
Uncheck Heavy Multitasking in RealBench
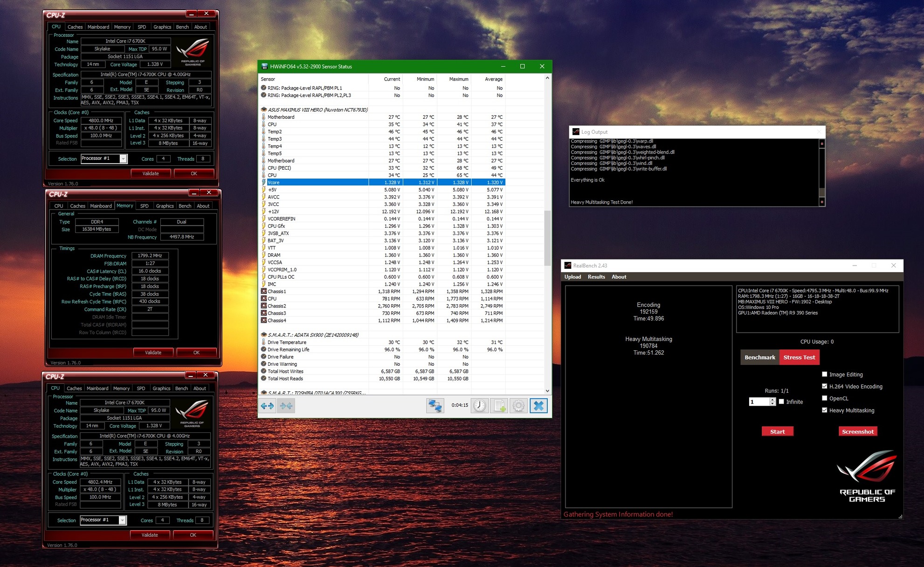point(824,410)
